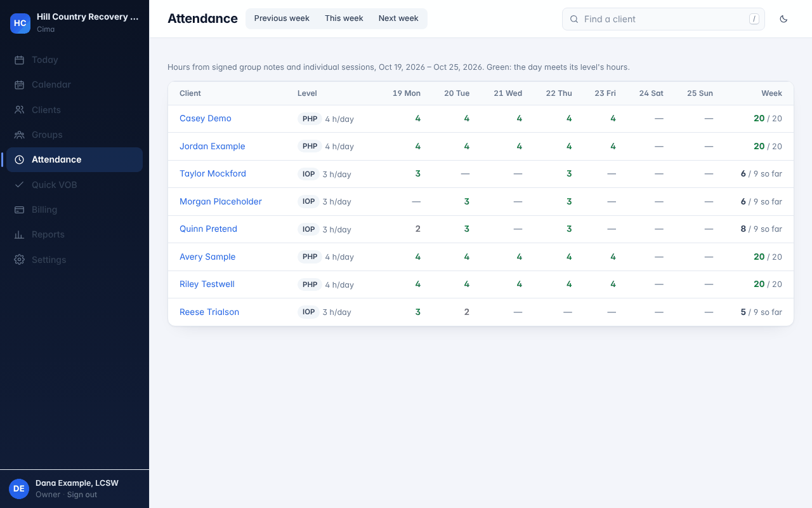Click the DE user avatar
This screenshot has width=812, height=508.
tap(19, 489)
